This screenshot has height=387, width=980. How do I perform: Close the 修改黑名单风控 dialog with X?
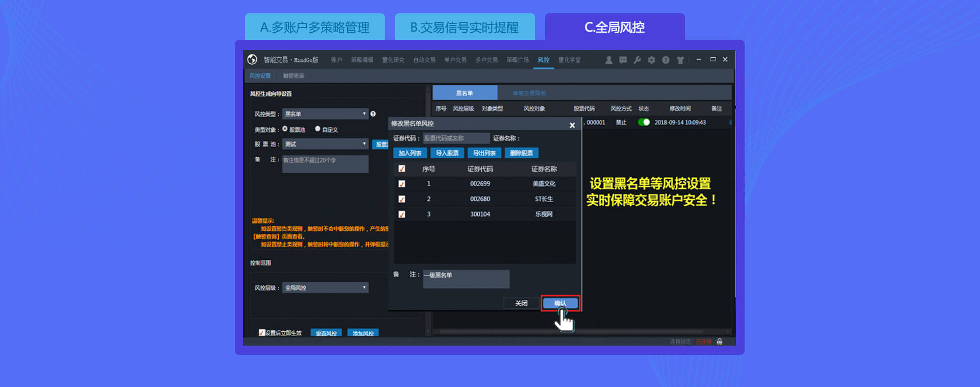pos(572,125)
